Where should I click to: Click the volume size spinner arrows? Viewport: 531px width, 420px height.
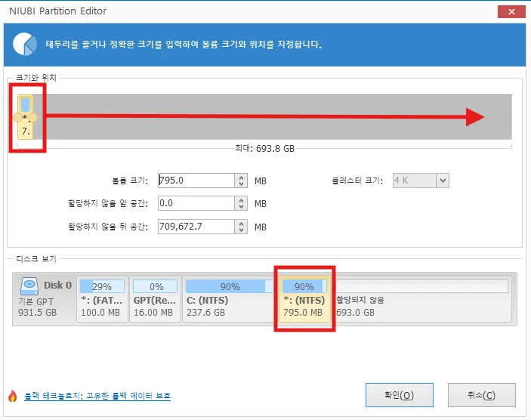click(241, 181)
